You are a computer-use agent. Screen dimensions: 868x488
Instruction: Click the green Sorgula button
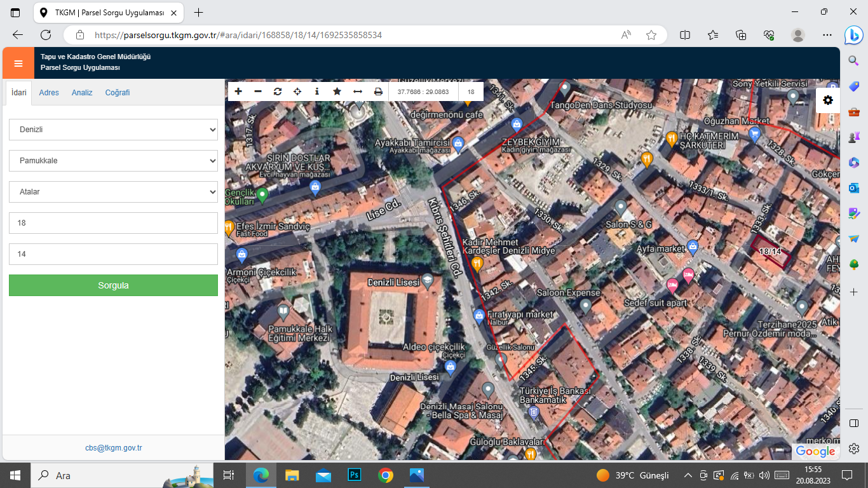pos(113,285)
